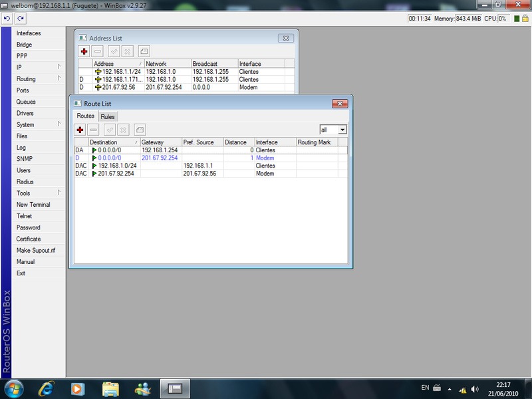The height and width of the screenshot is (399, 532).
Task: Click the WinBox application button on the taskbar
Action: pyautogui.click(x=175, y=389)
